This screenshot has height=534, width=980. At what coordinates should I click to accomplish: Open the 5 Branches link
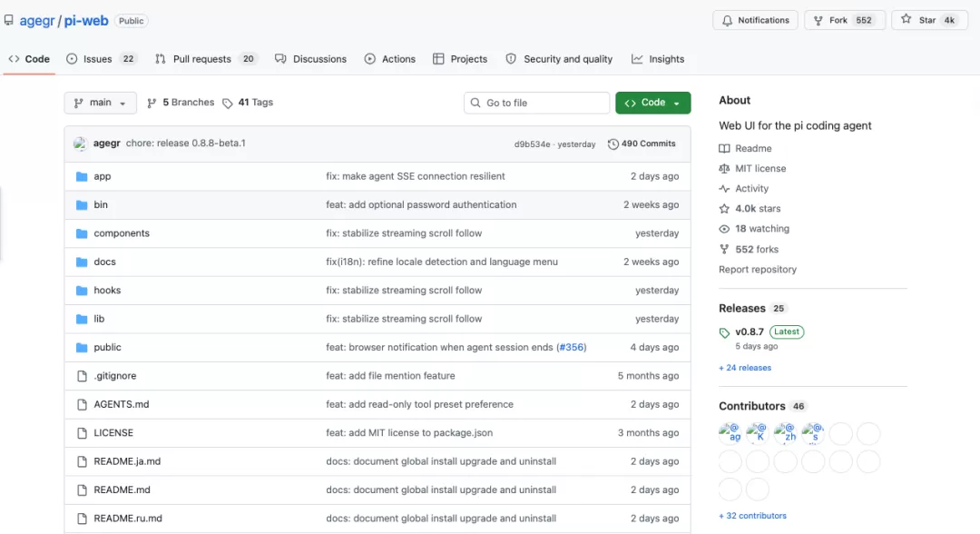pos(181,103)
